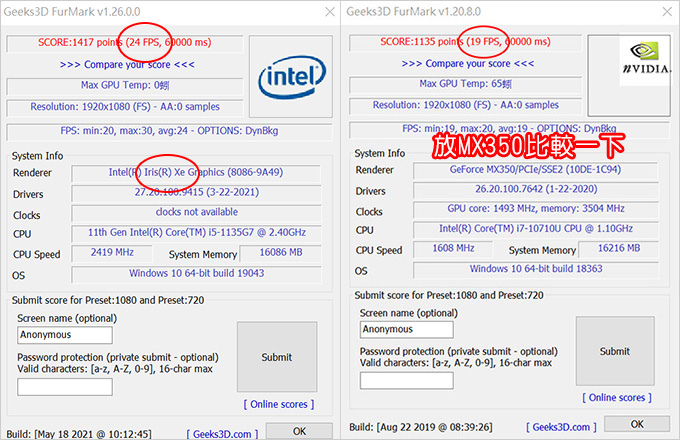Select 'GeForce MX350/PCIe/SSE2' renderer value

click(535, 169)
